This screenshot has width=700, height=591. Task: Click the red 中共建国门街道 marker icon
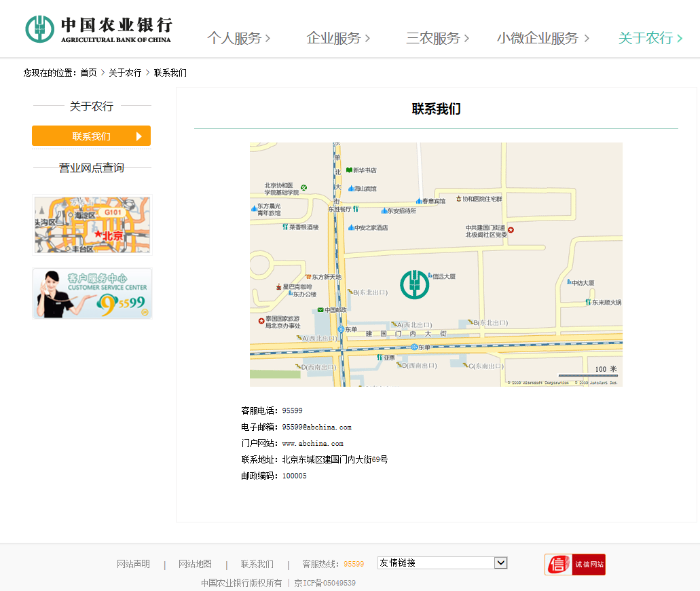[511, 230]
